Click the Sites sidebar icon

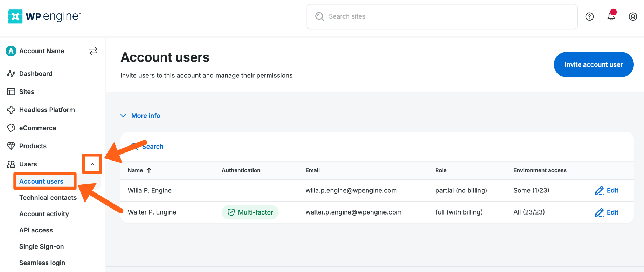[x=11, y=92]
